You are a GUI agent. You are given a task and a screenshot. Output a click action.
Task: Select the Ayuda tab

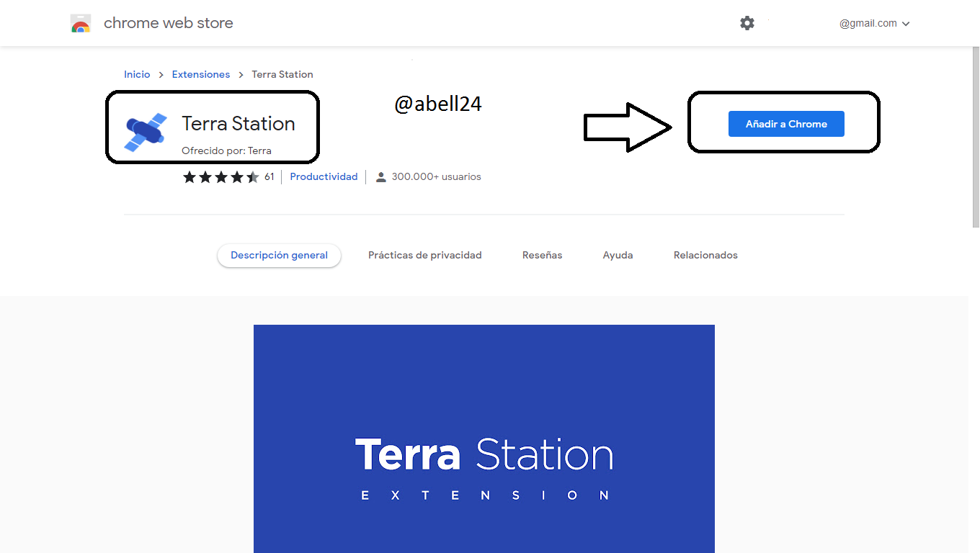tap(618, 256)
